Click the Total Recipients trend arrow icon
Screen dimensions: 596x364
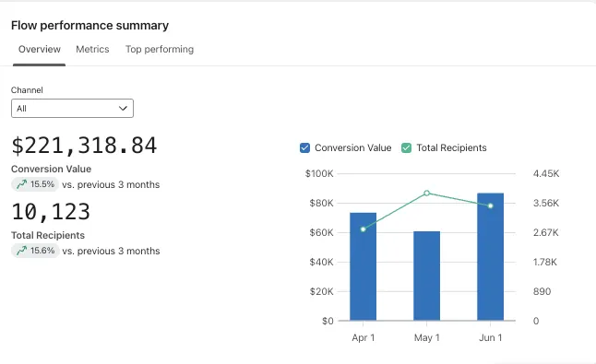[x=21, y=251]
